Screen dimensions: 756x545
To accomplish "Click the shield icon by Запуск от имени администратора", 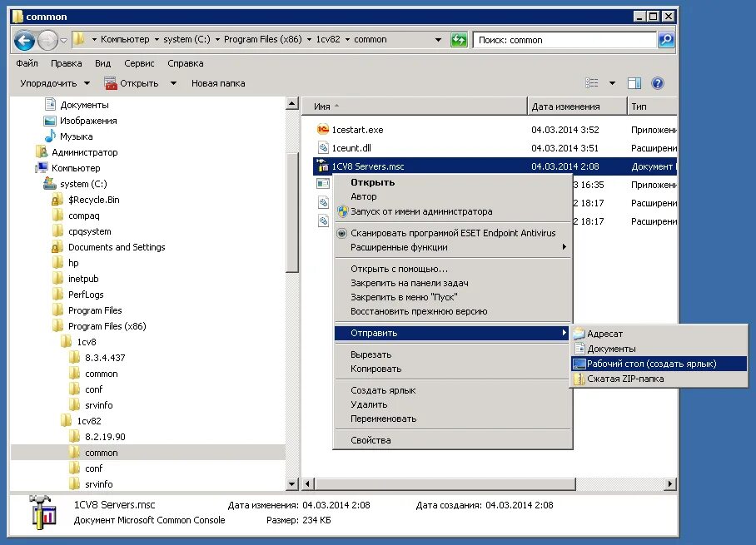I will pyautogui.click(x=342, y=211).
